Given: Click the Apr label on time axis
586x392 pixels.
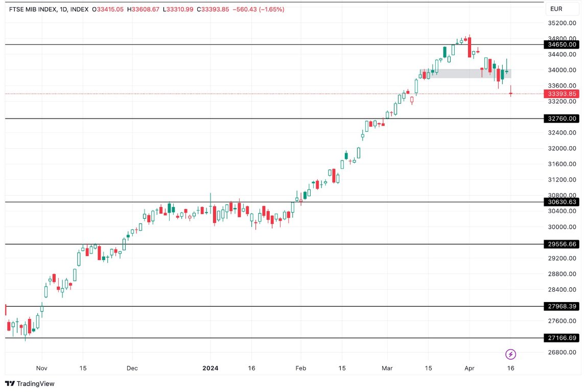Looking at the screenshot, I should pos(469,368).
